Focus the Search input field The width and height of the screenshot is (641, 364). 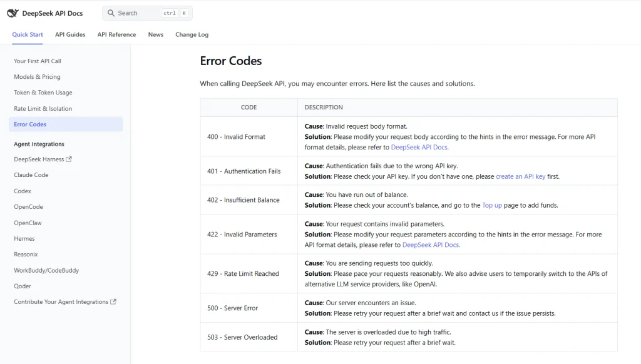click(x=147, y=13)
